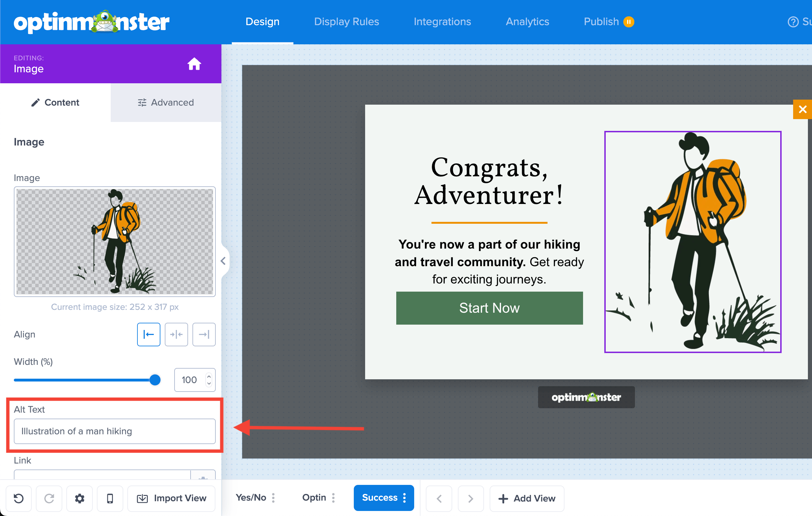812x516 pixels.
Task: Close the popup with orange X
Action: tap(802, 109)
